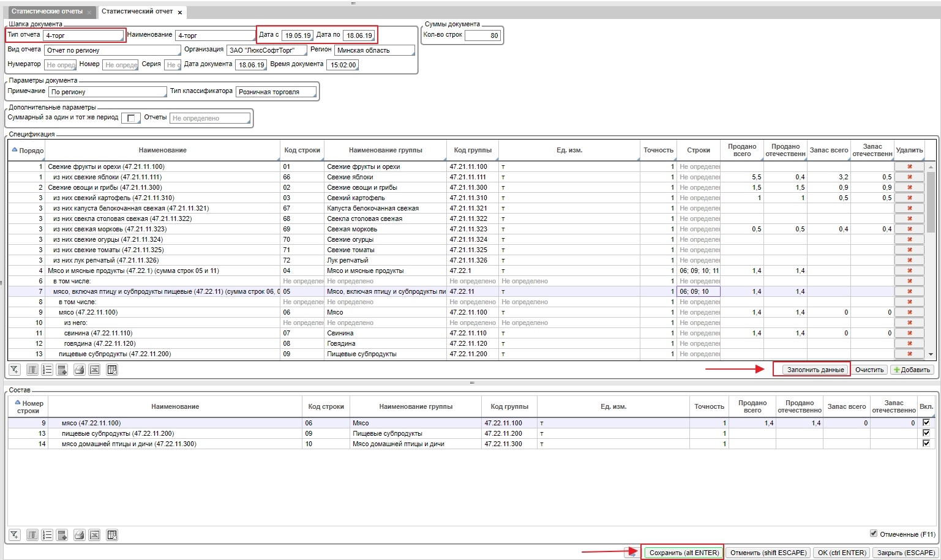941x560 pixels.
Task: Click the print icon below the Спецификация table
Action: click(79, 370)
